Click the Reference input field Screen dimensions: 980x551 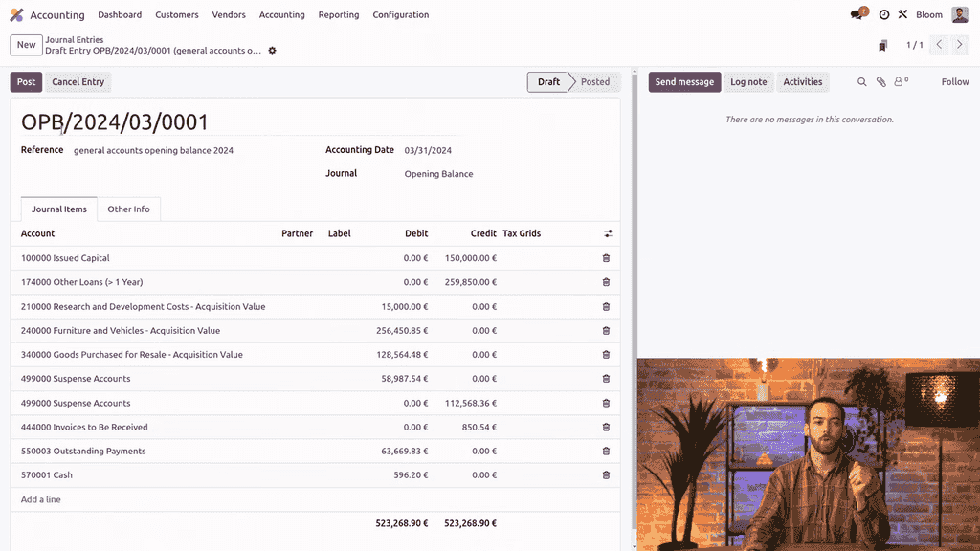click(191, 151)
